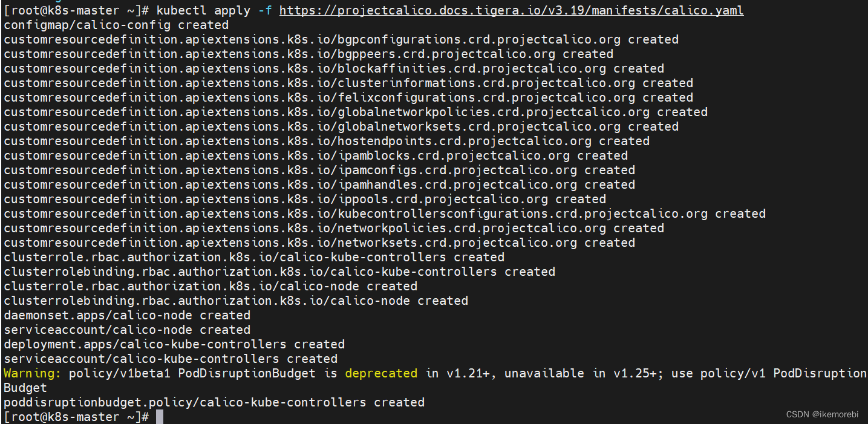Select the clusterrolebinding calico-node created line
The height and width of the screenshot is (424, 868).
(x=236, y=301)
